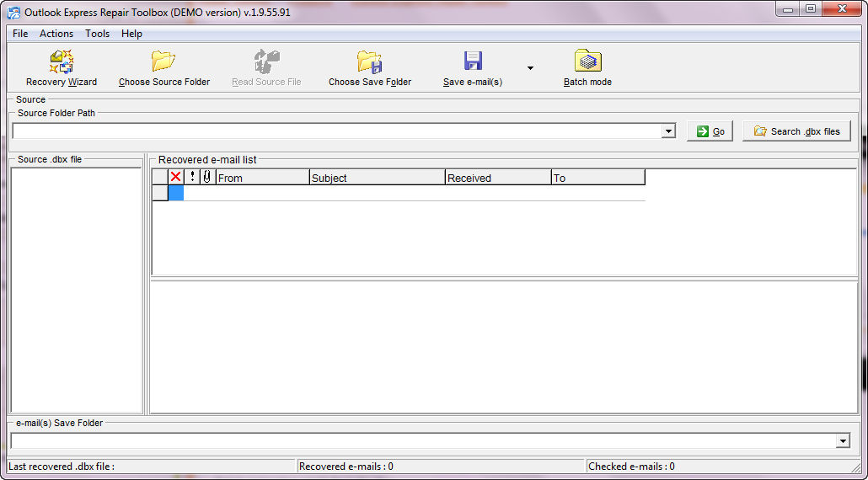Sort by the Subject column header

click(x=377, y=178)
